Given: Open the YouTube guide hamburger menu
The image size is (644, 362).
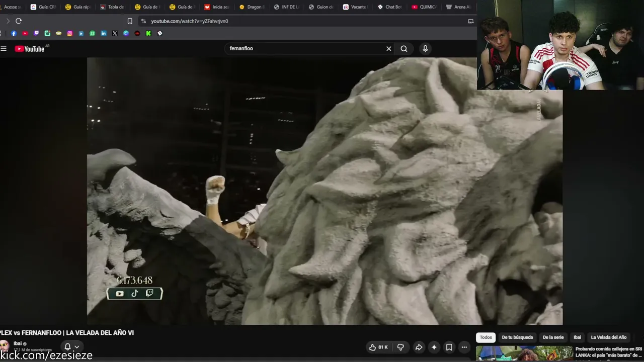Looking at the screenshot, I should 4,49.
